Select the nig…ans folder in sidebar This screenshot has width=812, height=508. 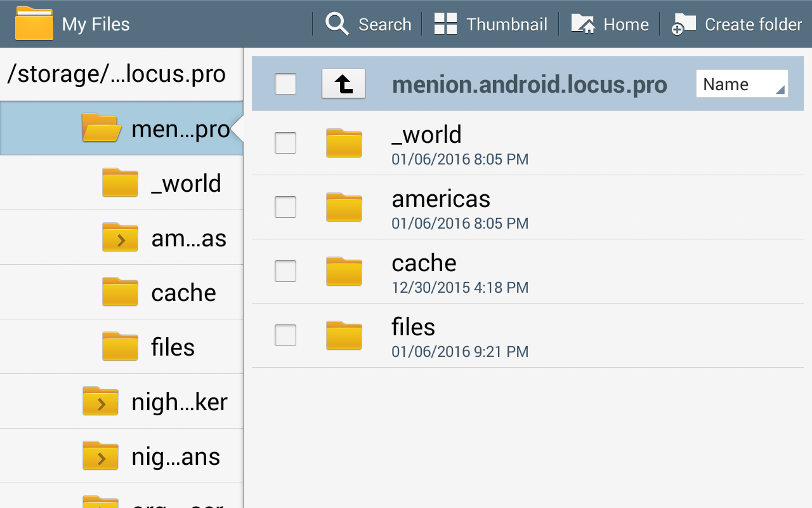point(176,457)
